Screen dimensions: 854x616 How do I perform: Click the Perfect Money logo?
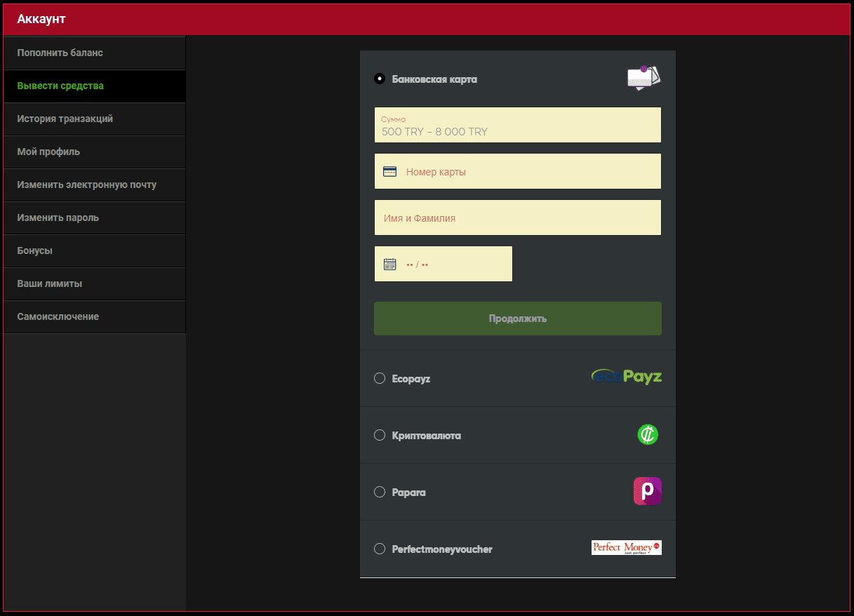[x=626, y=548]
